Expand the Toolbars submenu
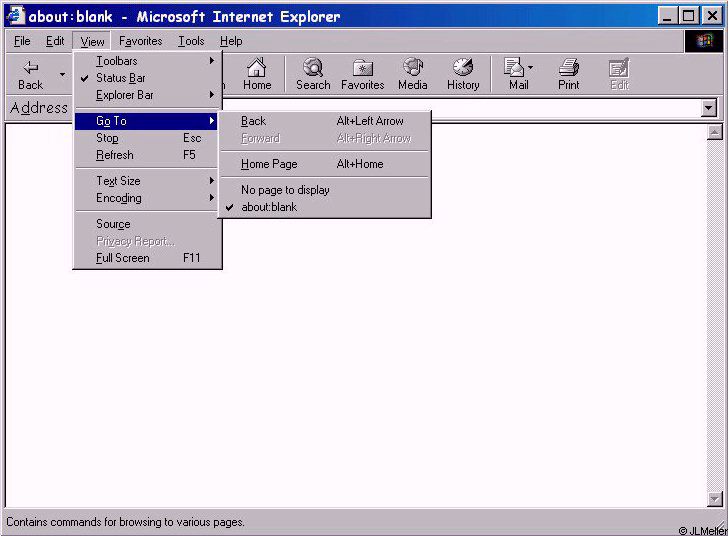 point(147,61)
